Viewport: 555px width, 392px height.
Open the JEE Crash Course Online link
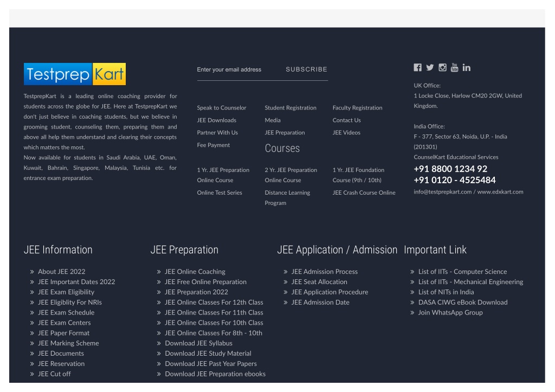click(364, 192)
